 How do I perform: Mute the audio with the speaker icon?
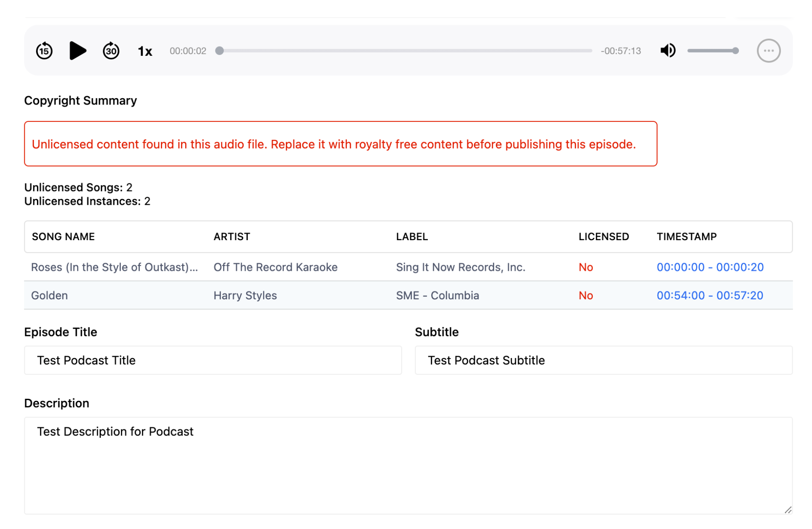point(668,51)
